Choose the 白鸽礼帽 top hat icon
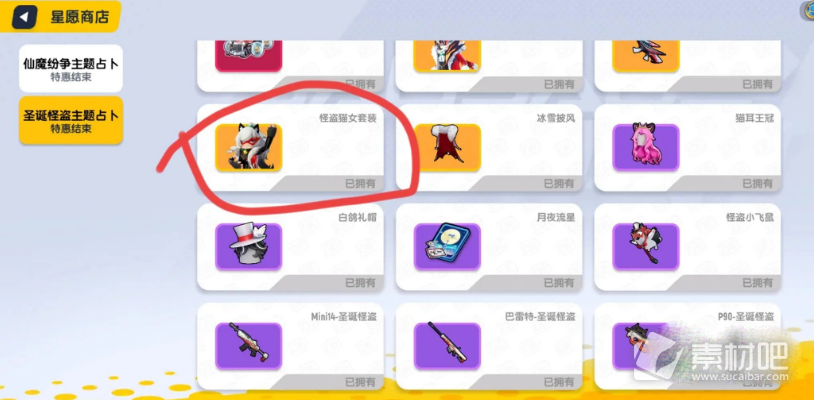The width and height of the screenshot is (814, 400). pos(249,246)
